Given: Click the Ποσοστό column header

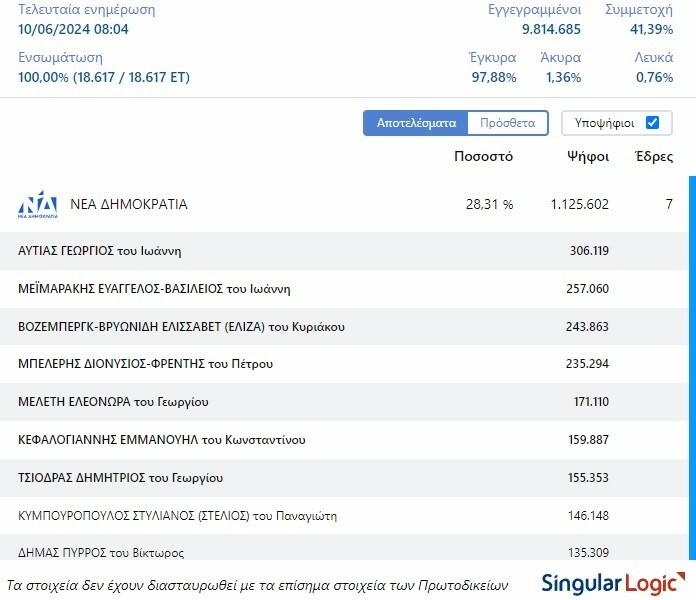Looking at the screenshot, I should 483,156.
